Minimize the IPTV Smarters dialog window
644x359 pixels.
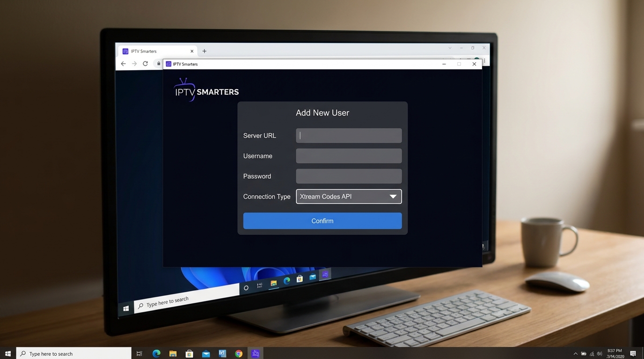pos(444,64)
